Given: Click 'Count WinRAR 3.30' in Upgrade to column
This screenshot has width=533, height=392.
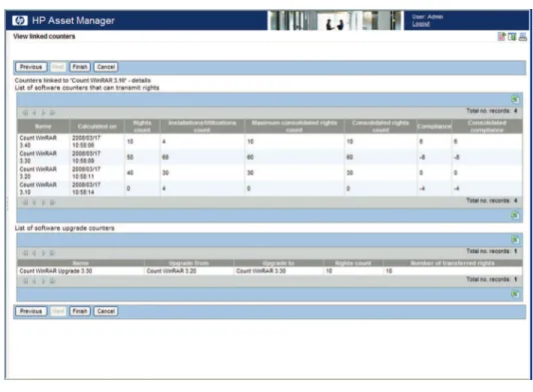Looking at the screenshot, I should pyautogui.click(x=261, y=271).
